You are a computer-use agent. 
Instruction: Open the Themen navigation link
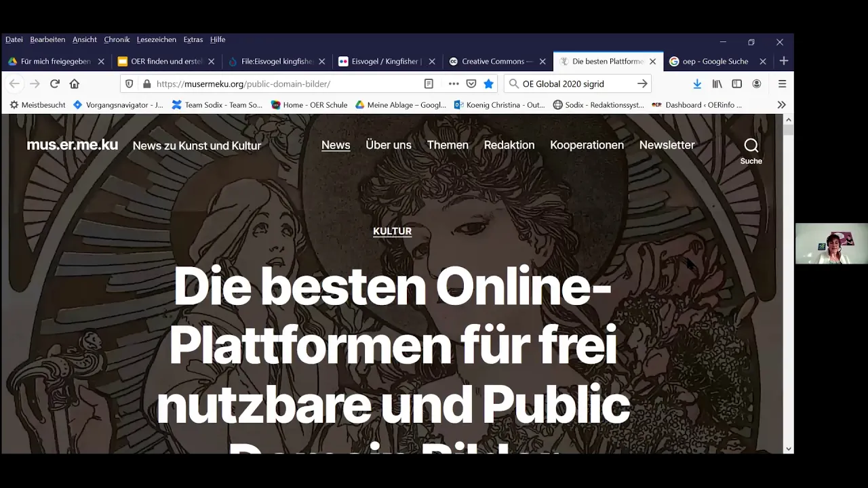point(448,145)
